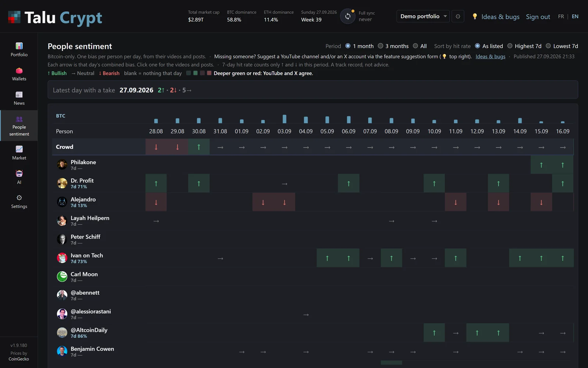Sort by Lowest 7d hit rate
Image resolution: width=588 pixels, height=368 pixels.
[562, 46]
